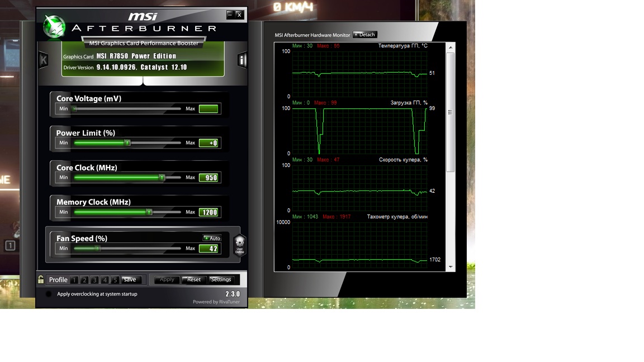Click the Memory Clock (MHz) label
Viewport: 644px width, 362px height.
pos(94,202)
